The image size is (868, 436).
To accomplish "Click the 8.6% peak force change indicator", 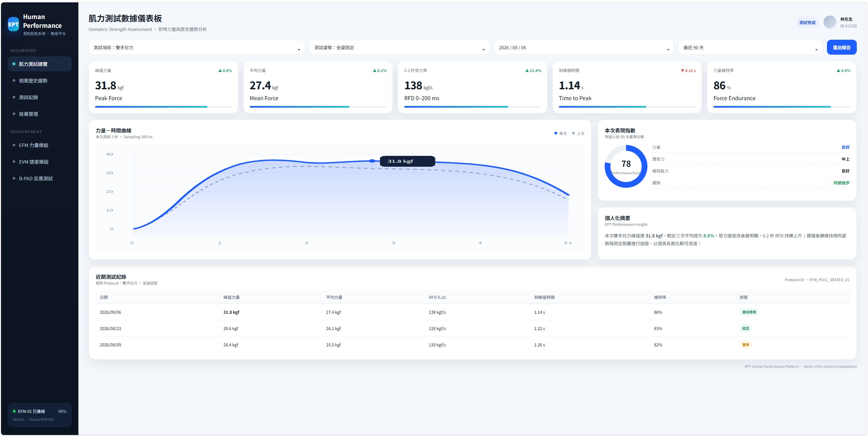I will pos(225,71).
